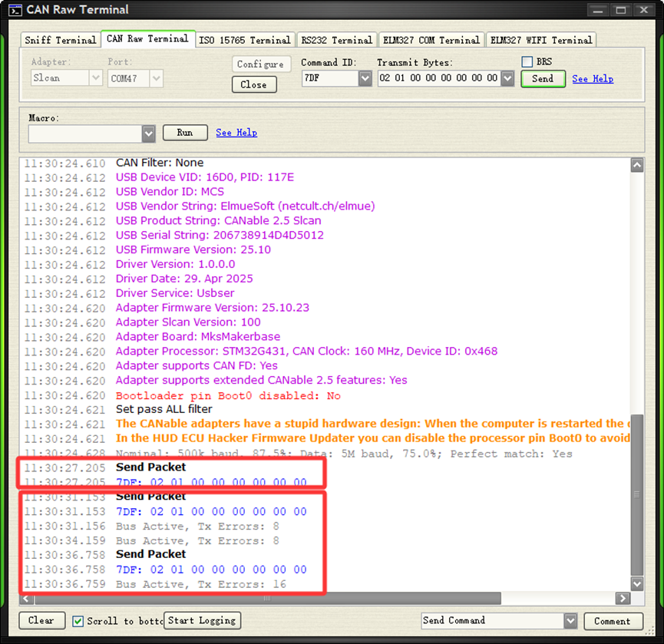This screenshot has width=664, height=644.
Task: Select red line 'Bootloader pin Boot0 disabled: No'
Action: tap(228, 396)
